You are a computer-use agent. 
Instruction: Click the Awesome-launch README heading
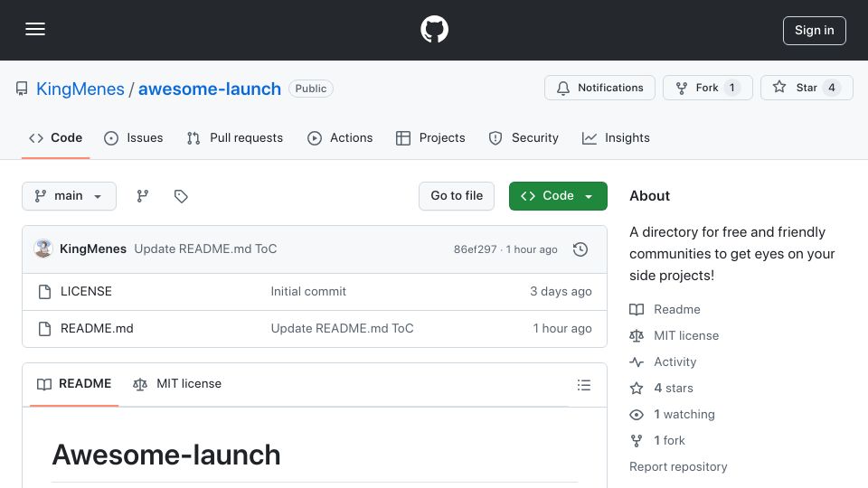click(166, 455)
